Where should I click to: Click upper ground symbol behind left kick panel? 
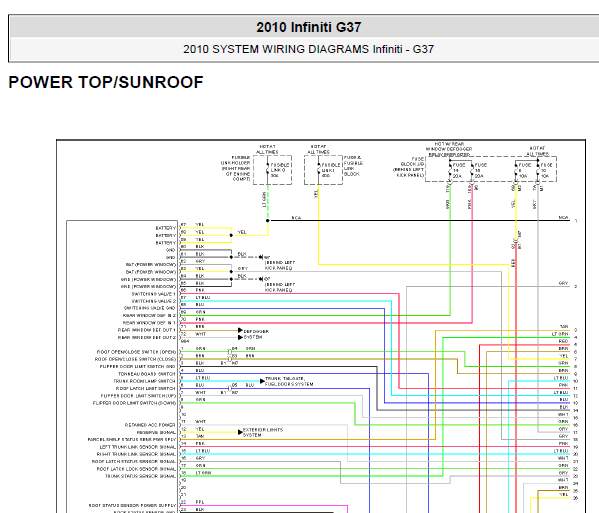(261, 257)
